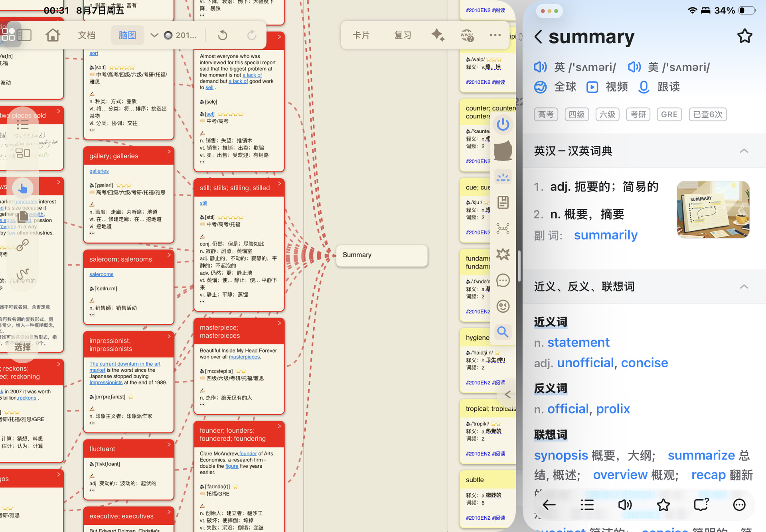Open the dropdown chevron beside 脑图
The width and height of the screenshot is (766, 532).
click(154, 35)
